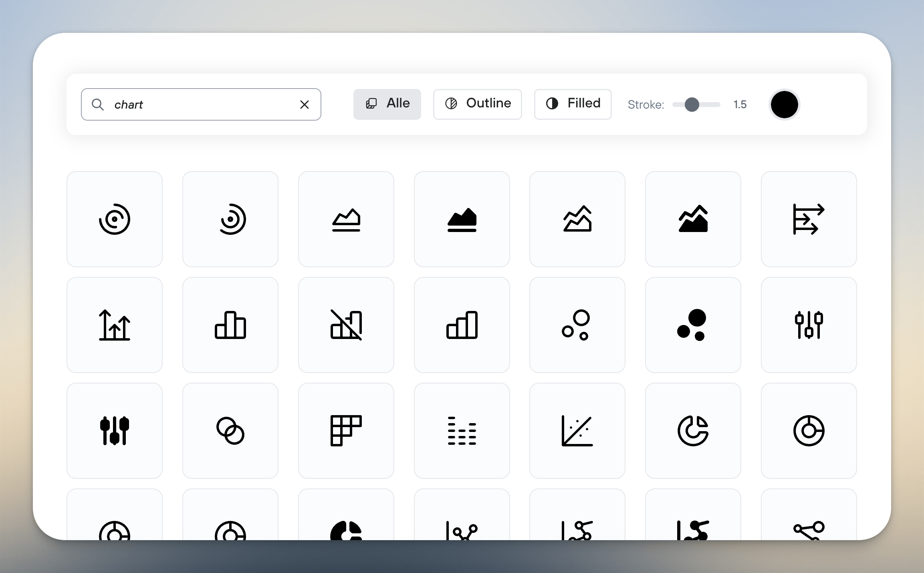Clear the chart search query
Viewport: 924px width, 573px height.
point(305,104)
